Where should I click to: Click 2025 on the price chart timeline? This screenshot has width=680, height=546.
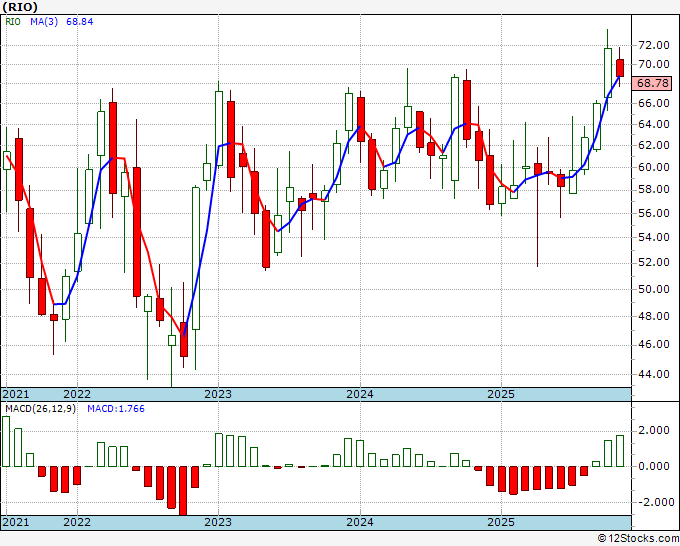point(501,394)
